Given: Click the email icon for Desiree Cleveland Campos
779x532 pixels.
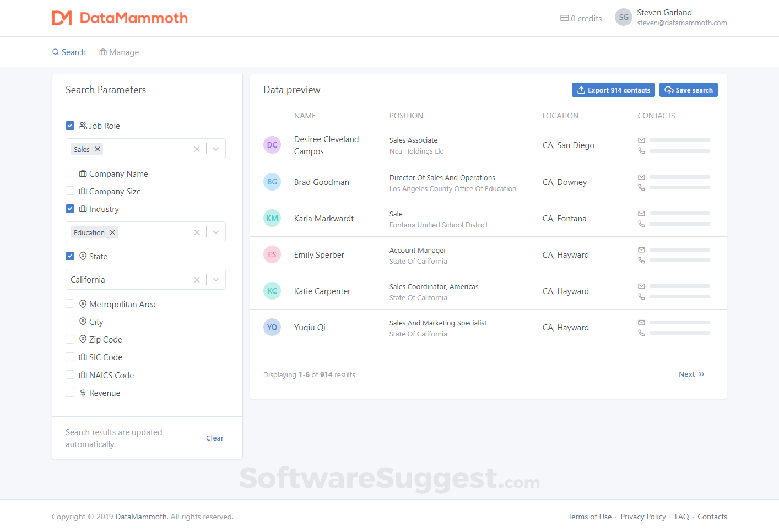Looking at the screenshot, I should pos(641,140).
